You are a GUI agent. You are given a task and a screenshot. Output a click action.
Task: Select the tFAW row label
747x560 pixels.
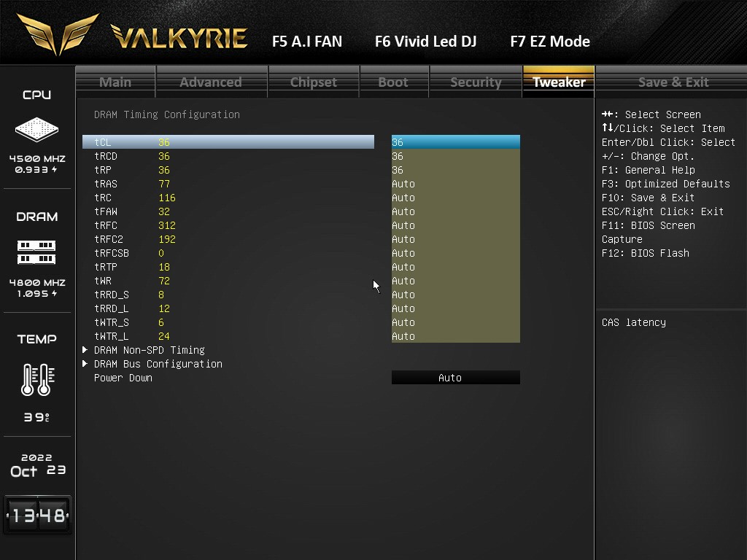click(x=106, y=211)
